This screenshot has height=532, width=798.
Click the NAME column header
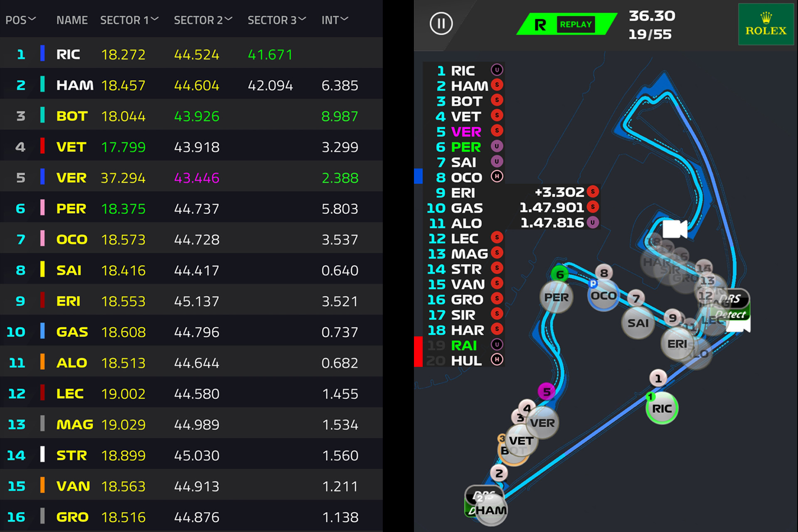tap(72, 20)
